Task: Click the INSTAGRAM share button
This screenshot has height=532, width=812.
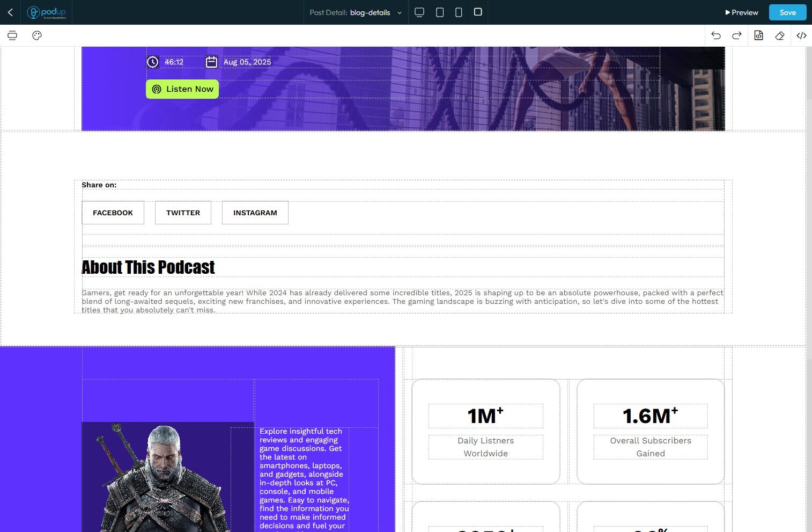Action: 255,213
